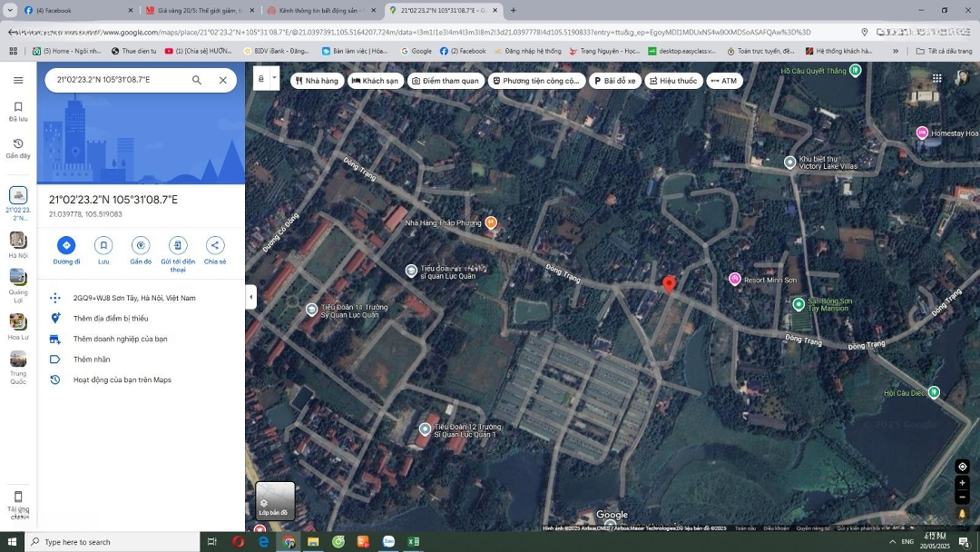This screenshot has height=552, width=980.
Task: Click Thêm địa điểm bị thiếu
Action: [x=110, y=319]
